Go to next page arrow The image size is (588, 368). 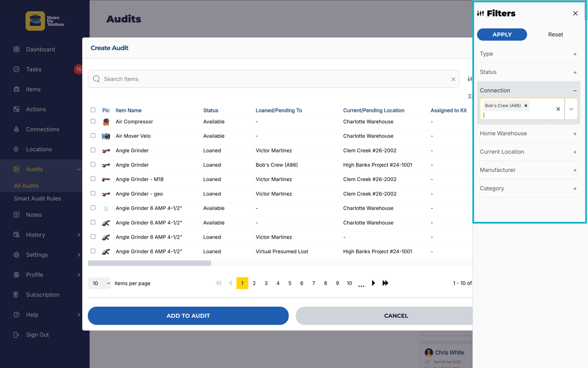point(373,283)
